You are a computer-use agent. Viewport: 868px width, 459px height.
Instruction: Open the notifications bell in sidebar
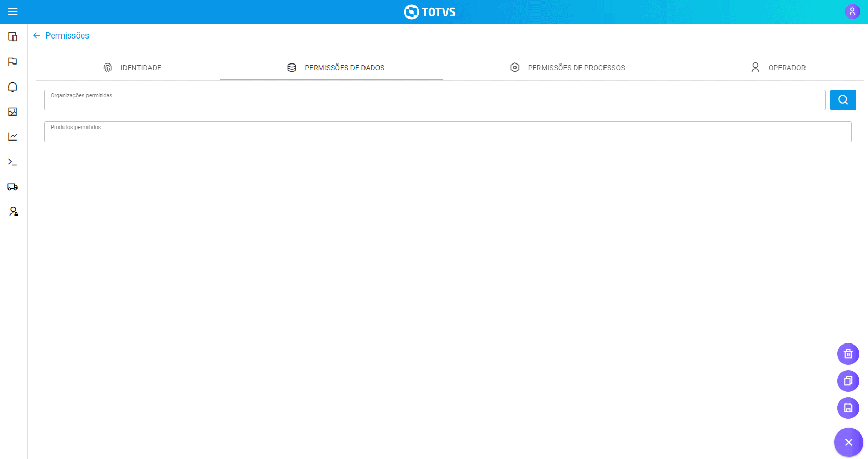coord(13,86)
